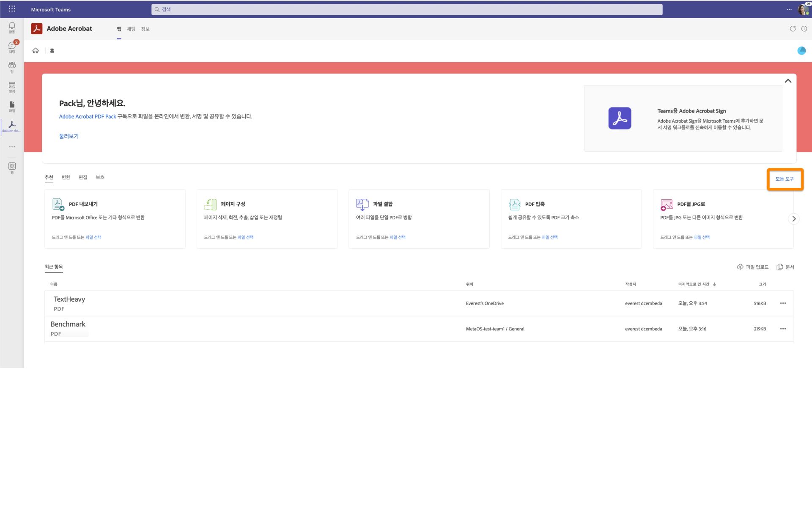
Task: Collapse the welcome banner with chevron
Action: [788, 81]
